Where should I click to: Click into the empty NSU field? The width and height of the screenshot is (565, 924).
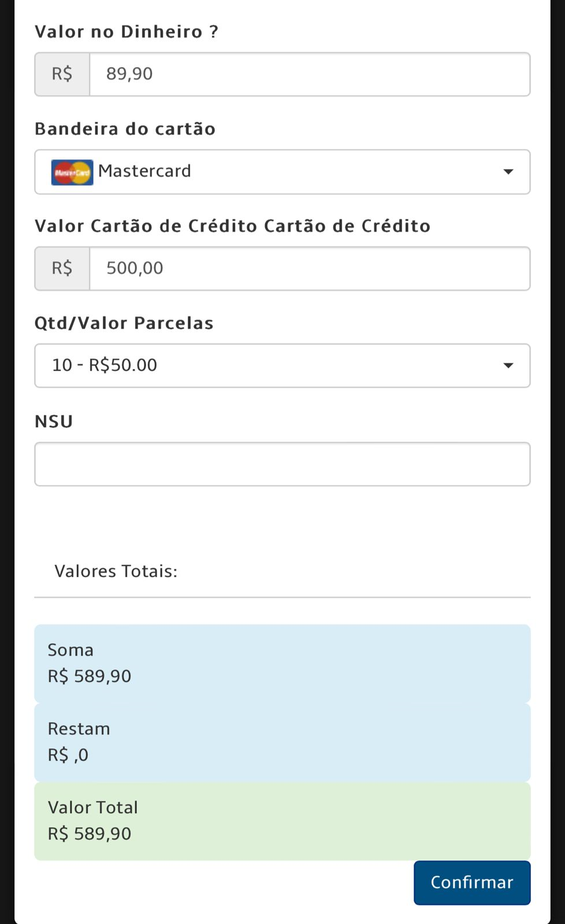tap(282, 464)
